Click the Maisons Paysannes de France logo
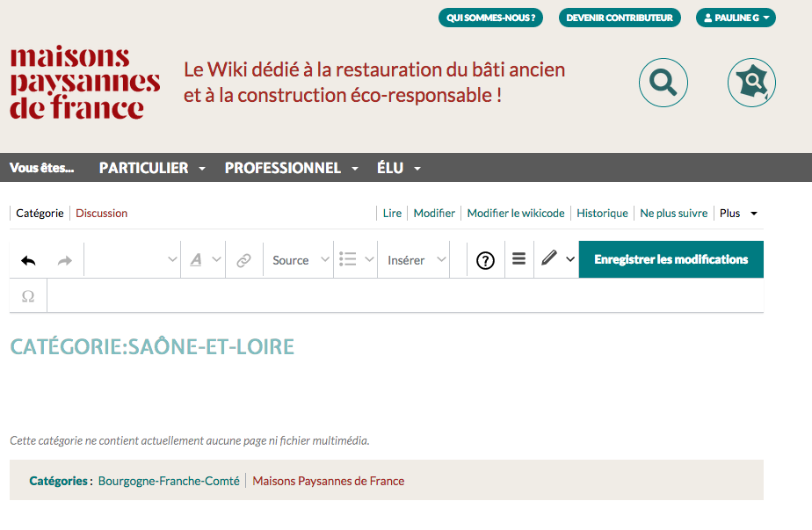 click(84, 83)
